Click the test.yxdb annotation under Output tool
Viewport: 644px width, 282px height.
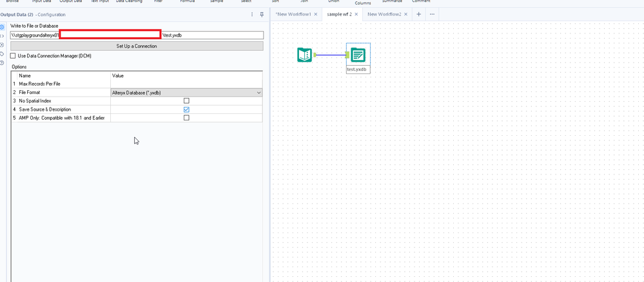point(358,70)
